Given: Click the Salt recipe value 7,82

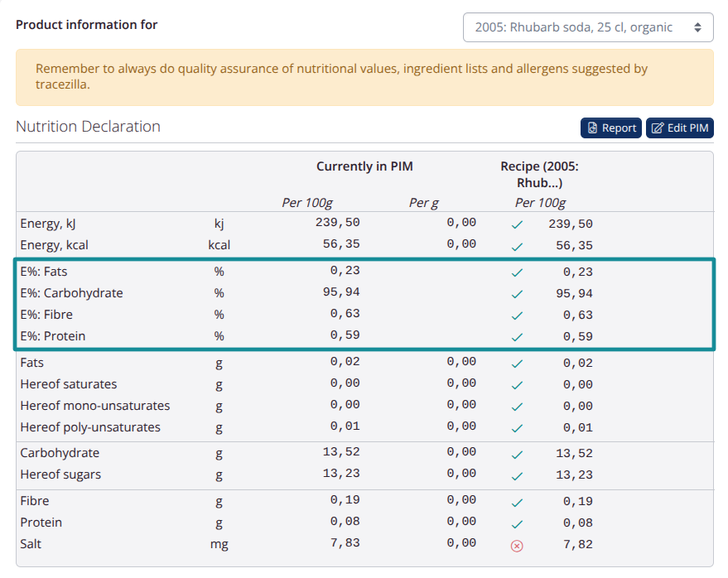Looking at the screenshot, I should 577,546.
